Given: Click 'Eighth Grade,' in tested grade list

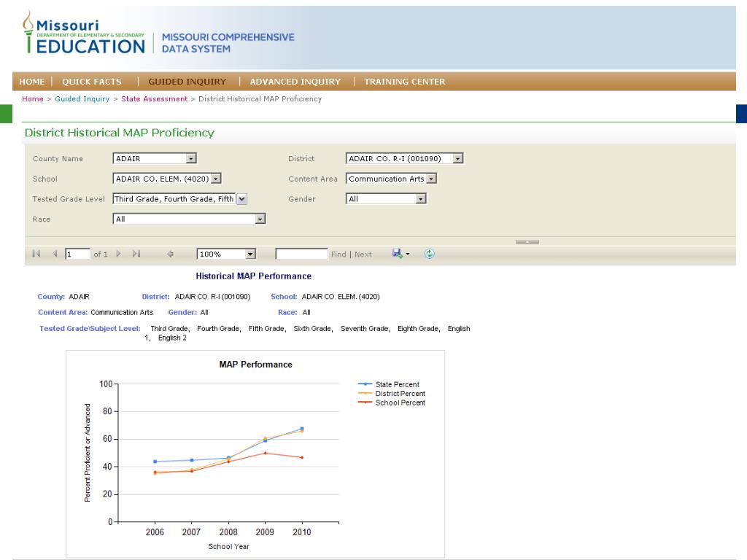Looking at the screenshot, I should pyautogui.click(x=419, y=329).
